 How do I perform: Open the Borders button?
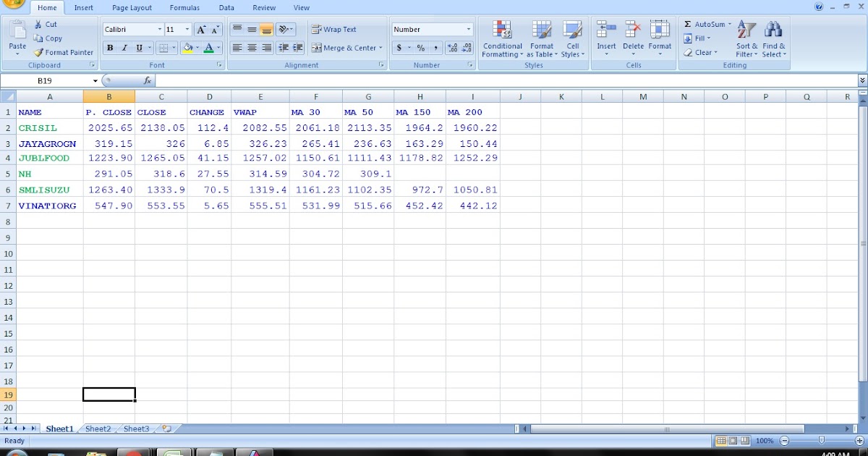point(163,48)
